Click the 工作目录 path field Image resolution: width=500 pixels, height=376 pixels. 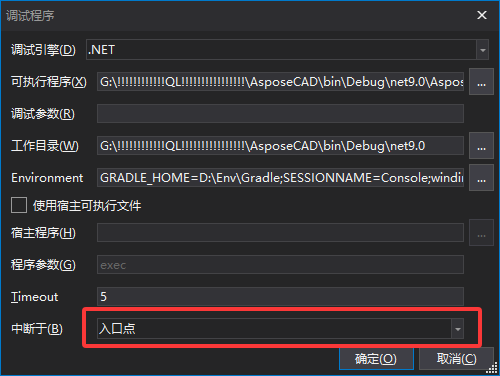tap(280, 146)
